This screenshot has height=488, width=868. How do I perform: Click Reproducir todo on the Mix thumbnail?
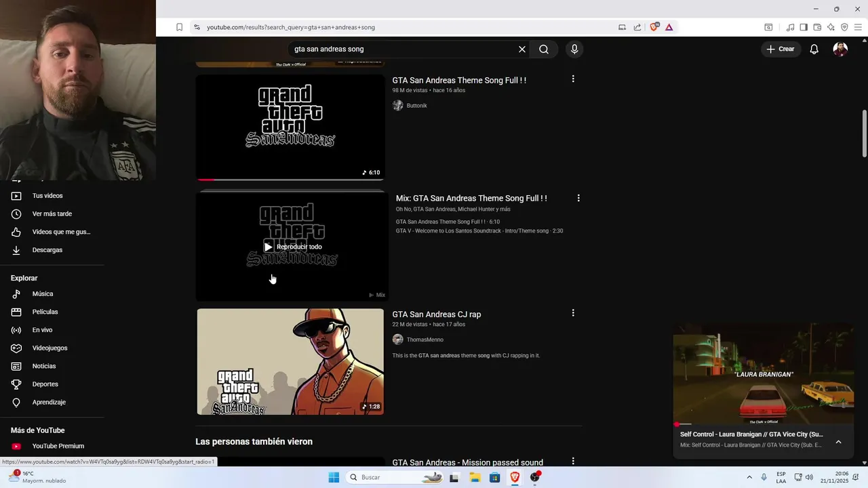pos(292,247)
